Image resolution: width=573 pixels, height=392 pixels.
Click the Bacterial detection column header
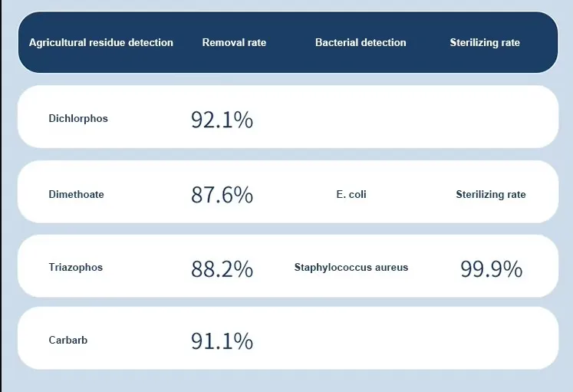361,43
